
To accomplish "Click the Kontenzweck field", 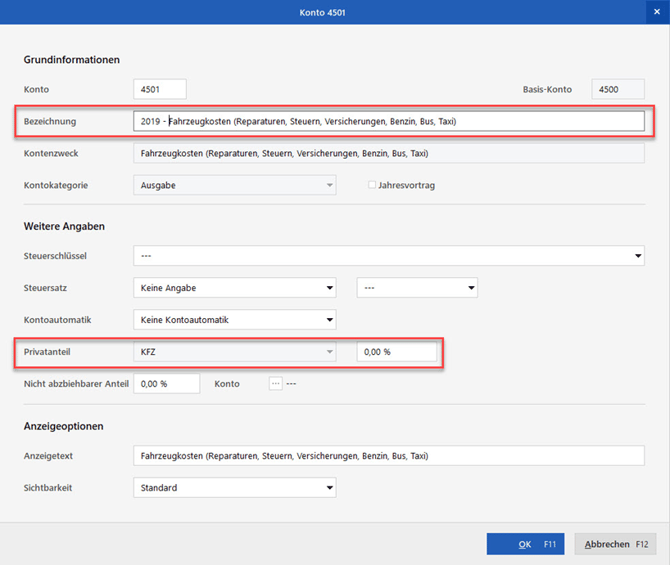I will pos(388,153).
